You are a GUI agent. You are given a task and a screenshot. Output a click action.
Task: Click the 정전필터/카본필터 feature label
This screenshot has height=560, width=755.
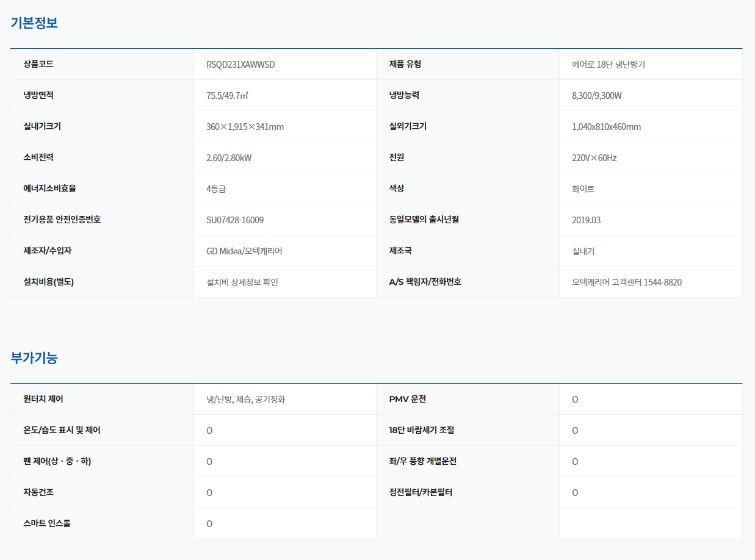tap(421, 492)
